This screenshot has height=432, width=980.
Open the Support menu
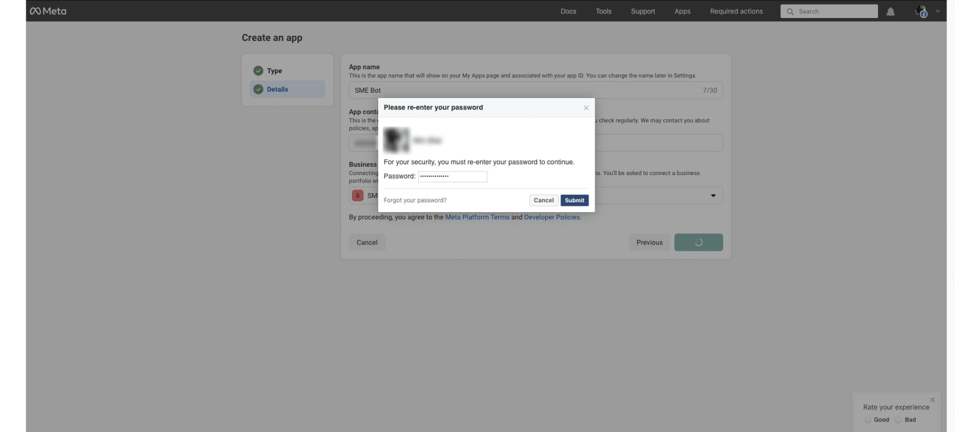pyautogui.click(x=643, y=11)
